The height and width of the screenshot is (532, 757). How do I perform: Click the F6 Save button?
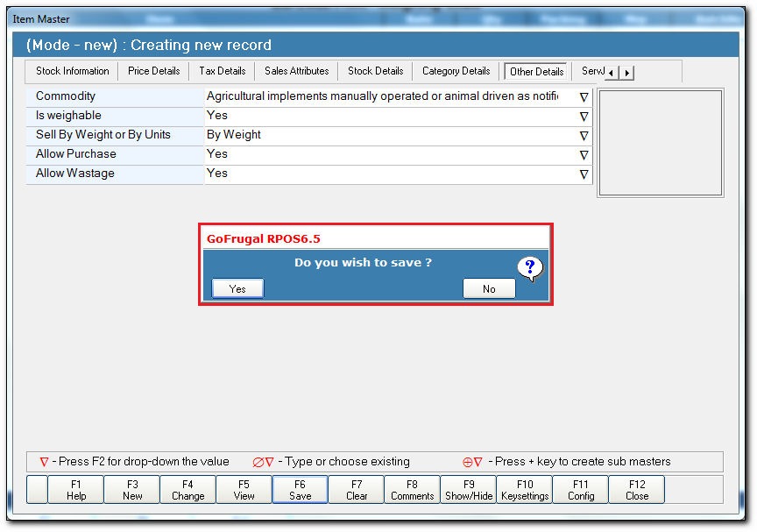click(300, 490)
